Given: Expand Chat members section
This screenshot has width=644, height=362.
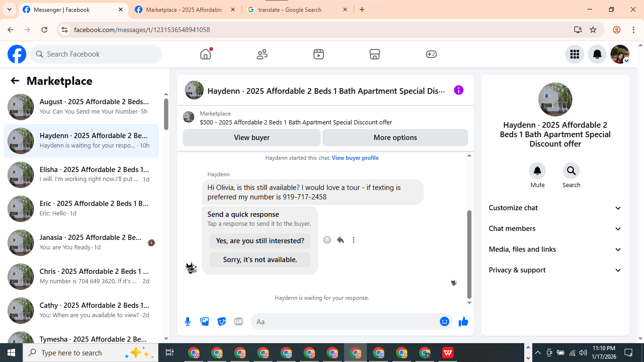Looking at the screenshot, I should click(555, 229).
